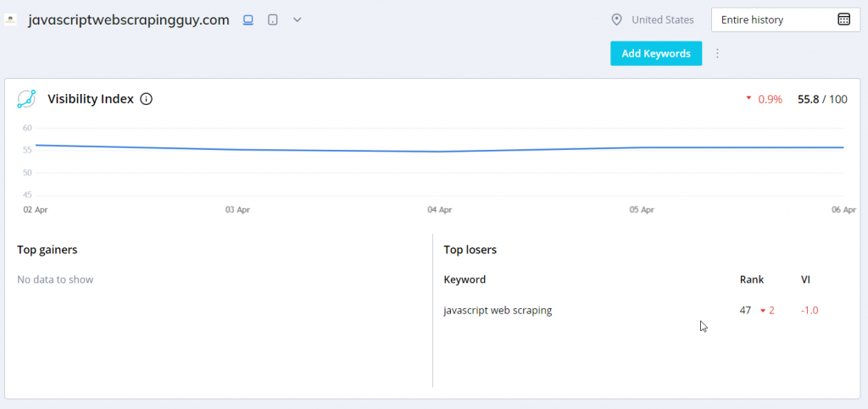This screenshot has width=868, height=409.
Task: Click the calendar icon
Action: pos(843,19)
